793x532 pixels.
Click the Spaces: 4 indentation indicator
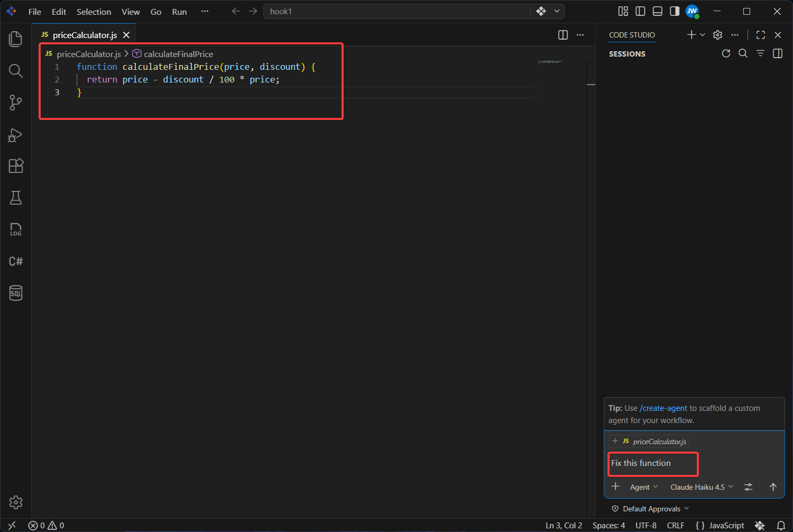[608, 525]
